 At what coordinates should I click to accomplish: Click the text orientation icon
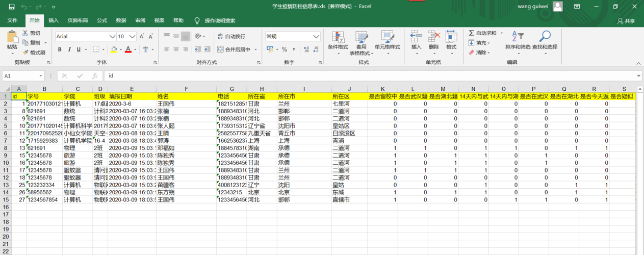(x=198, y=36)
